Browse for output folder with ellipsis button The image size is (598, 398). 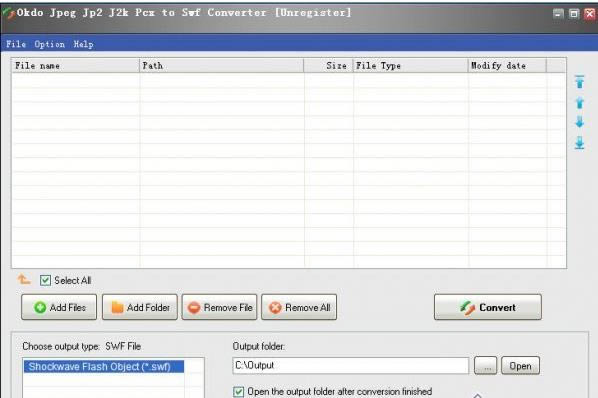485,366
